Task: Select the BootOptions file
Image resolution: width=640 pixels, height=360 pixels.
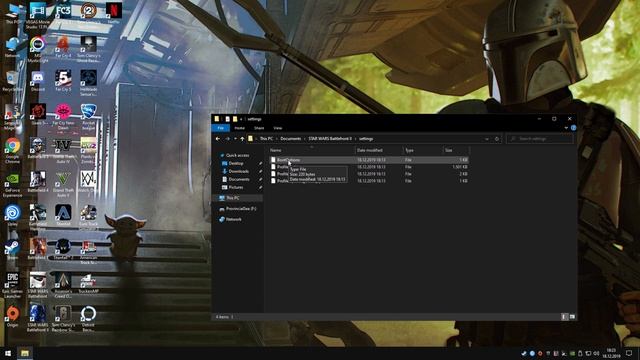Action: [369, 160]
